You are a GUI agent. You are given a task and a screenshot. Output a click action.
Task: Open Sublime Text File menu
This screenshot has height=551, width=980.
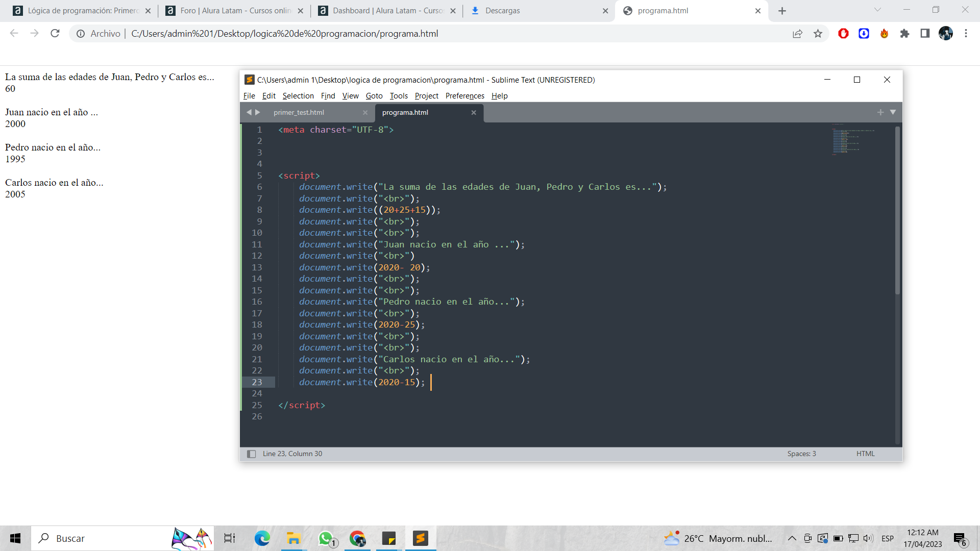(x=249, y=96)
